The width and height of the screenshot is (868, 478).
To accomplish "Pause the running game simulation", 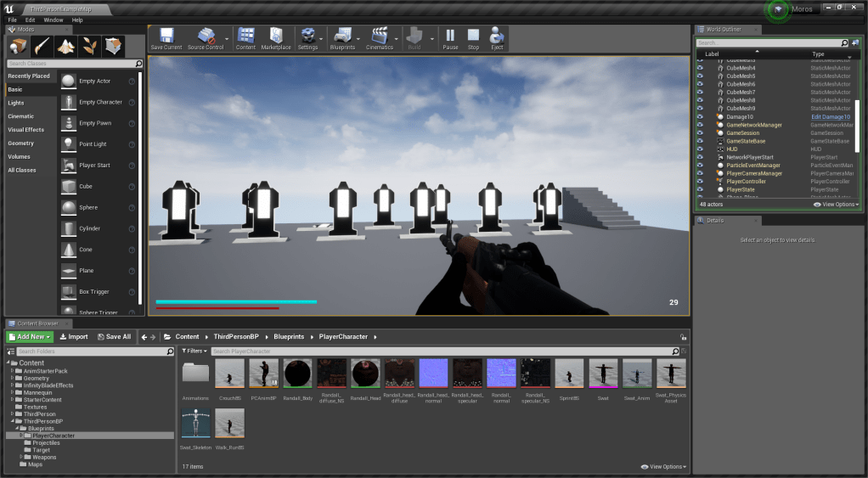I will point(450,36).
